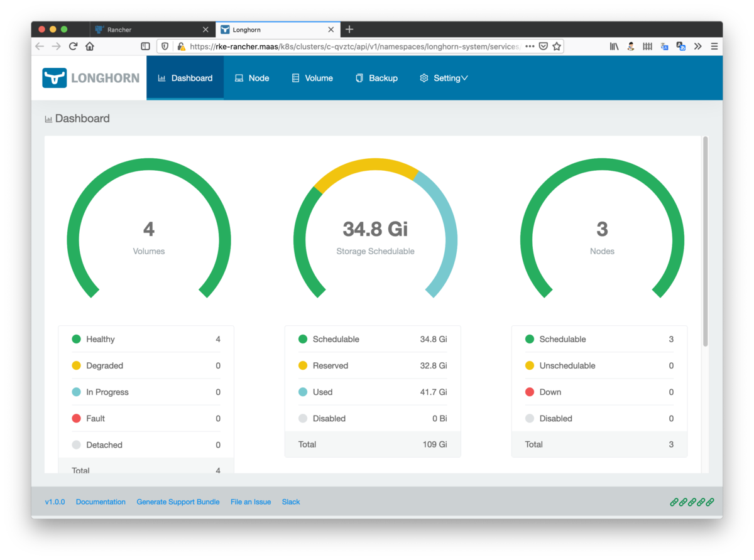This screenshot has height=560, width=754.
Task: Open the Volume page
Action: (312, 78)
